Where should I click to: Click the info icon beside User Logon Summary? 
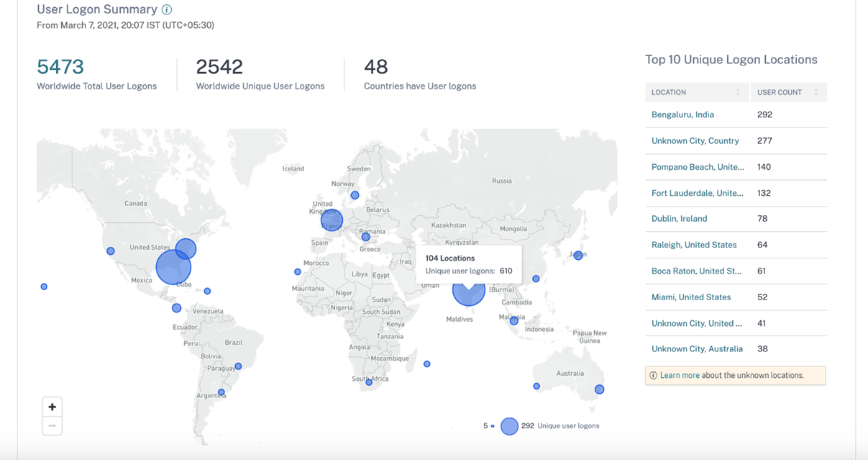[167, 10]
